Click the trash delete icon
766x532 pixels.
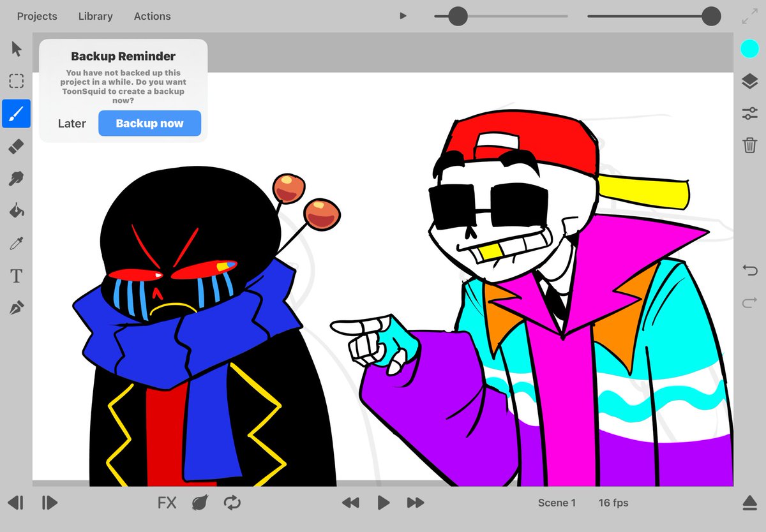(749, 145)
